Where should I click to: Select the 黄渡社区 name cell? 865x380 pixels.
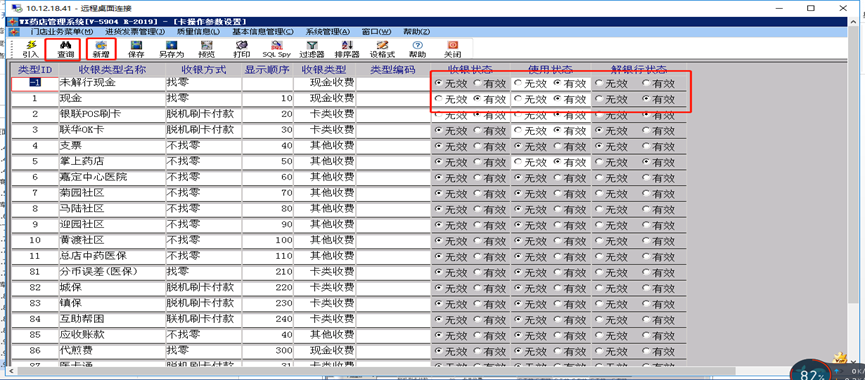point(111,240)
